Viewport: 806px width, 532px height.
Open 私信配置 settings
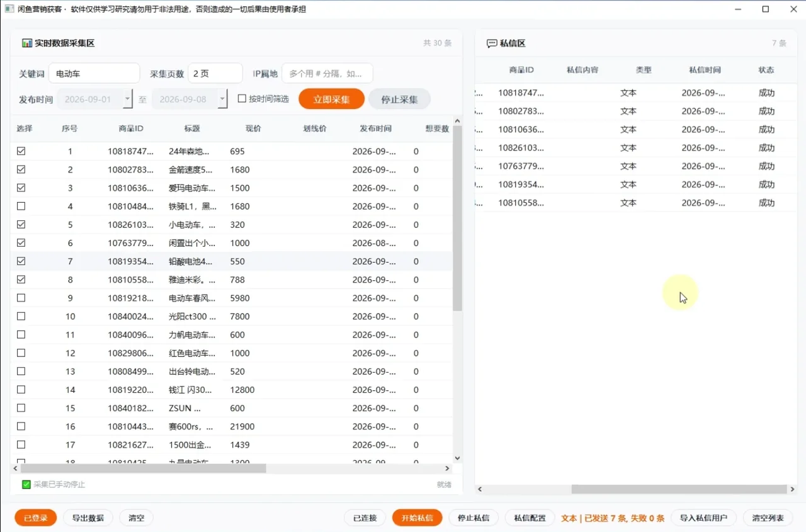[530, 518]
